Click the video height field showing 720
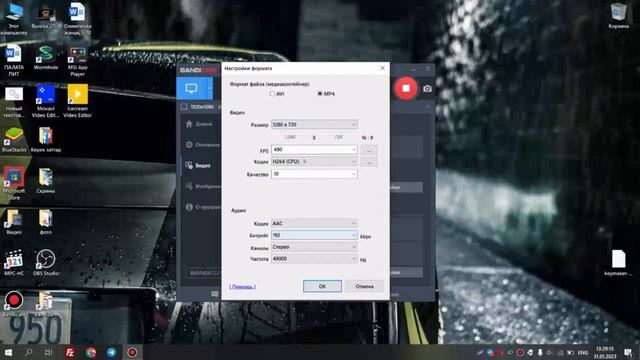The height and width of the screenshot is (360, 640). pos(338,138)
